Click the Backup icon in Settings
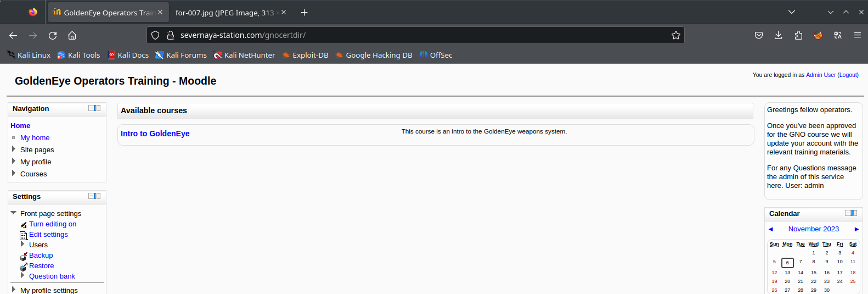Viewport: 868px width, 294px height. pyautogui.click(x=24, y=256)
